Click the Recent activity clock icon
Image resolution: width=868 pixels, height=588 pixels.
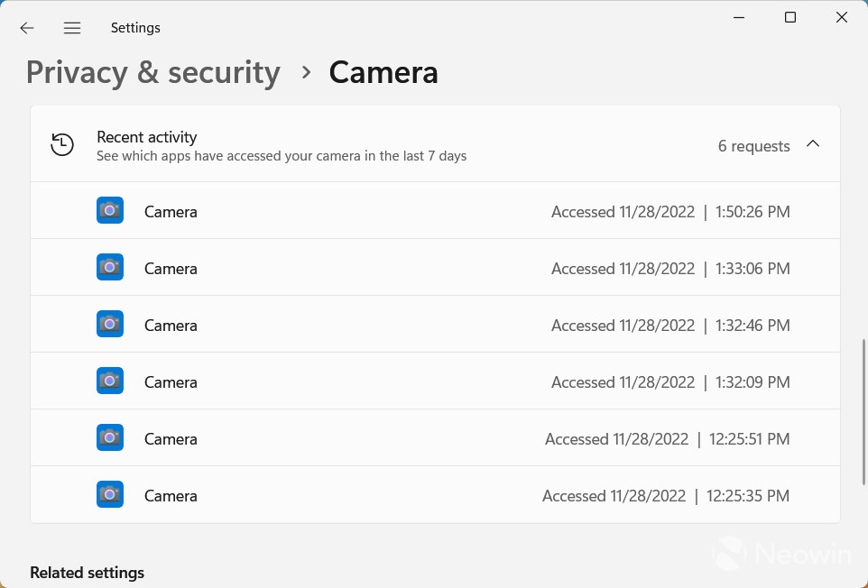tap(62, 144)
